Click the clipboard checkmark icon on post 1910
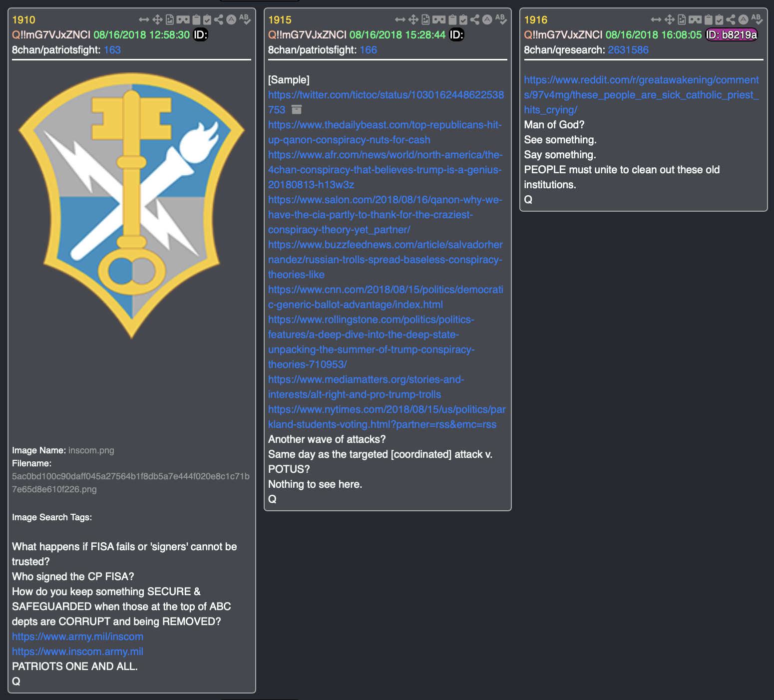Screen dimensions: 774x700 [207, 19]
